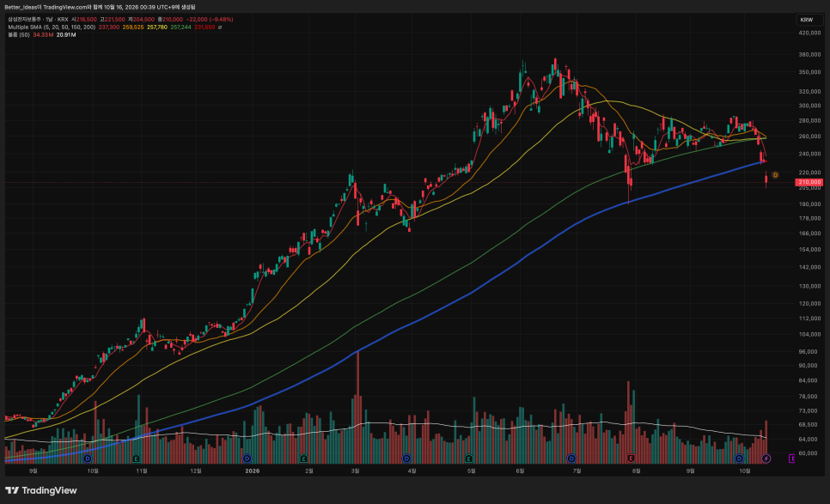Click the empty-value symbol after the SMA values

220,27
